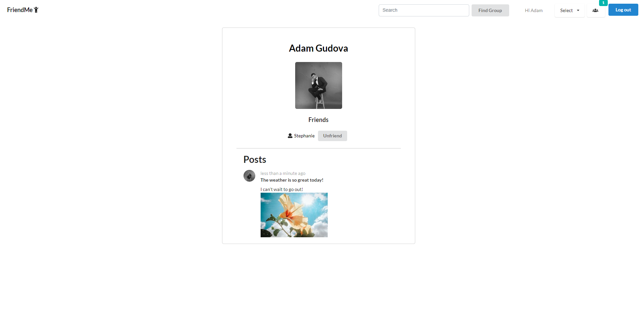This screenshot has height=314, width=644.
Task: Click the Adam Gudova profile heading
Action: click(318, 48)
